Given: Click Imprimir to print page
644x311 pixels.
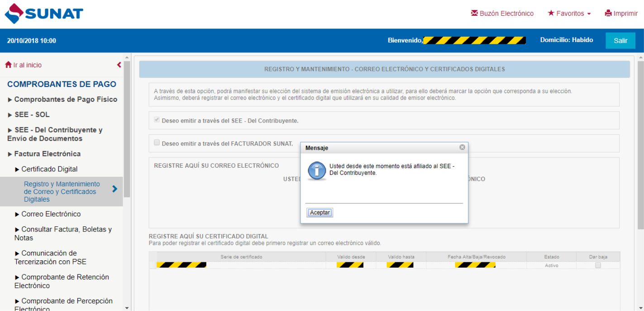Looking at the screenshot, I should coord(621,14).
